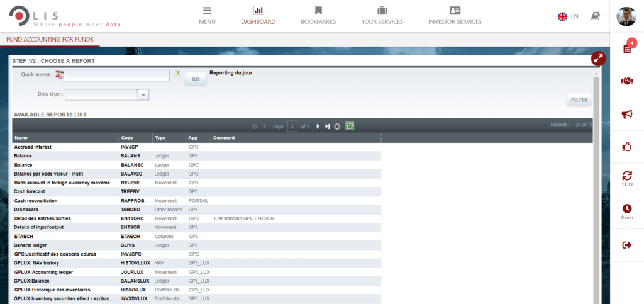
Task: Go to next page of reports list
Action: click(x=318, y=127)
